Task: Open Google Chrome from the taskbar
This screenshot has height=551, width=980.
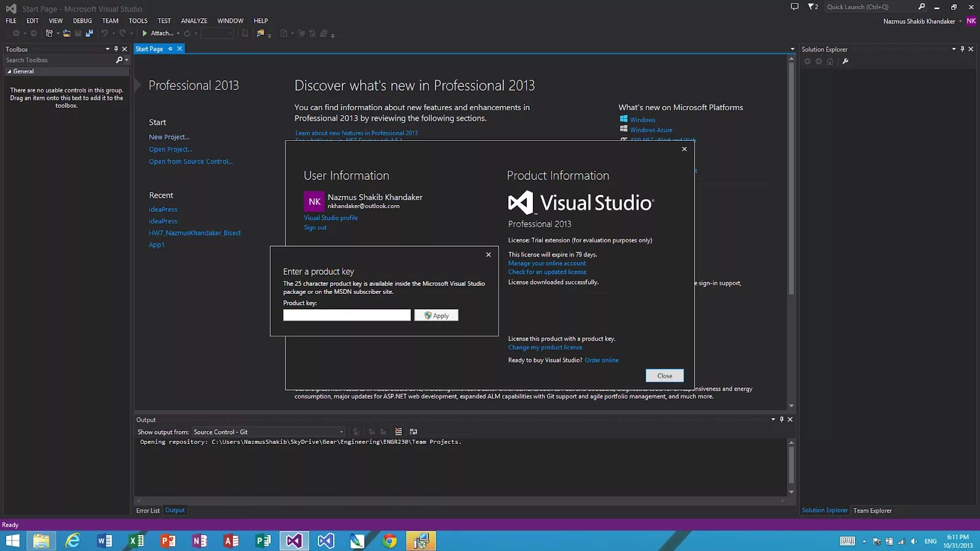Action: coord(390,541)
